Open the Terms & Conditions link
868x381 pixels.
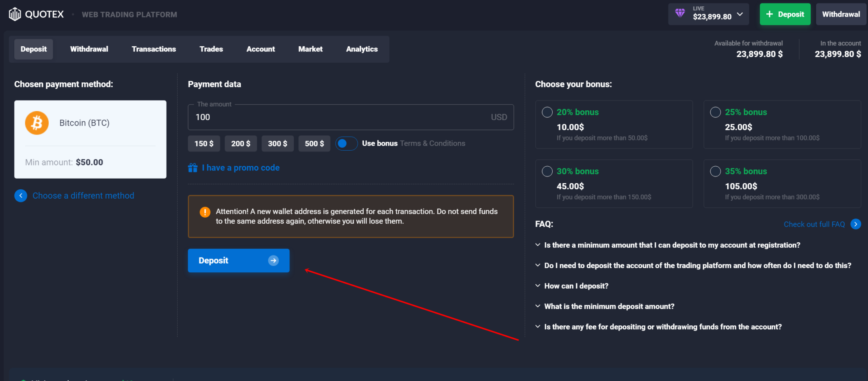432,143
